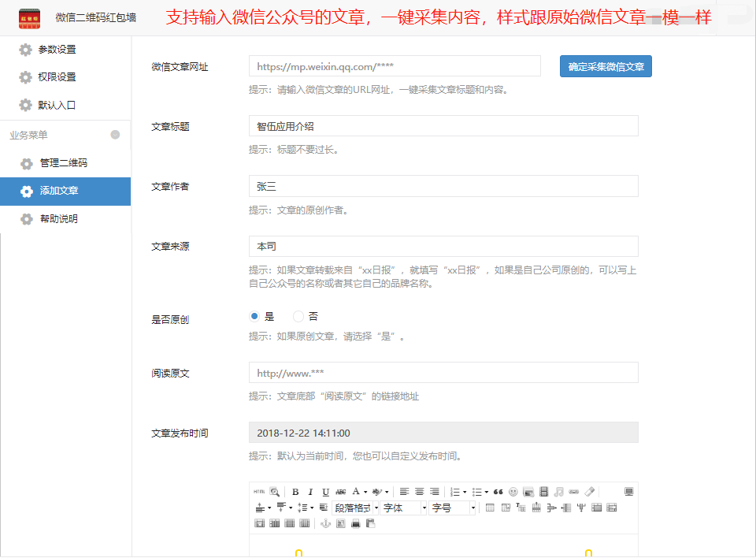Switch editor to HTML source view
This screenshot has width=756, height=558.
click(x=259, y=492)
